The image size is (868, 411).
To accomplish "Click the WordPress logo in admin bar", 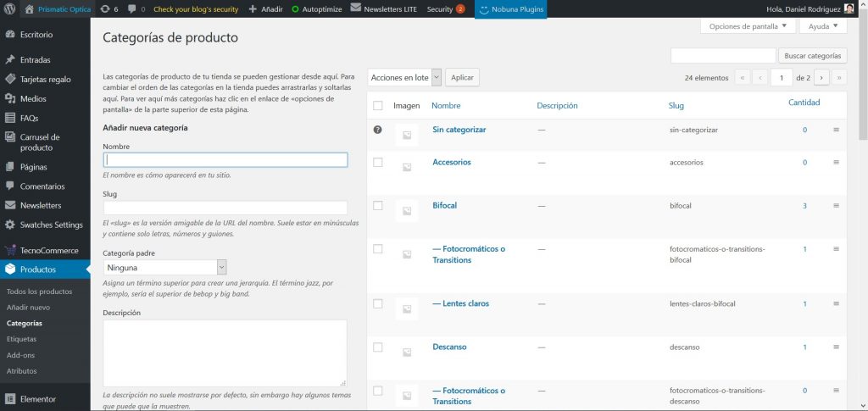I will tap(10, 9).
